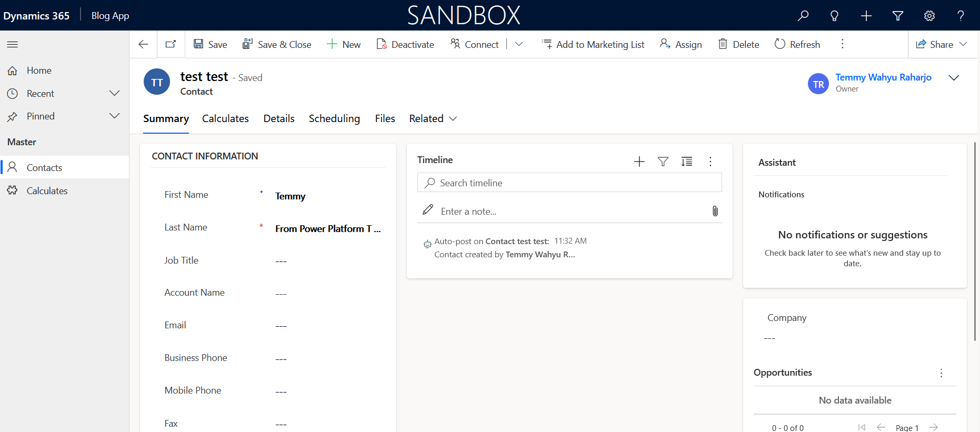This screenshot has width=980, height=432.
Task: Click the form vertical scrollbar
Action: point(975,241)
